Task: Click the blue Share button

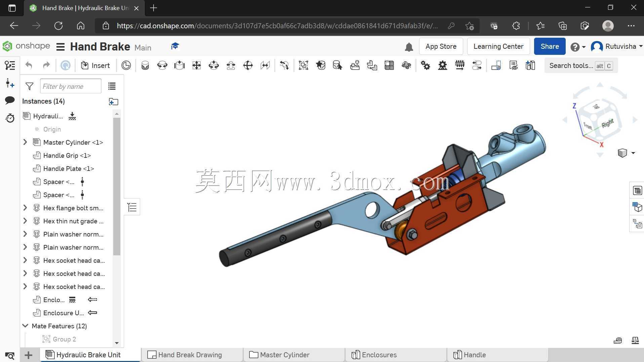Action: pyautogui.click(x=550, y=46)
